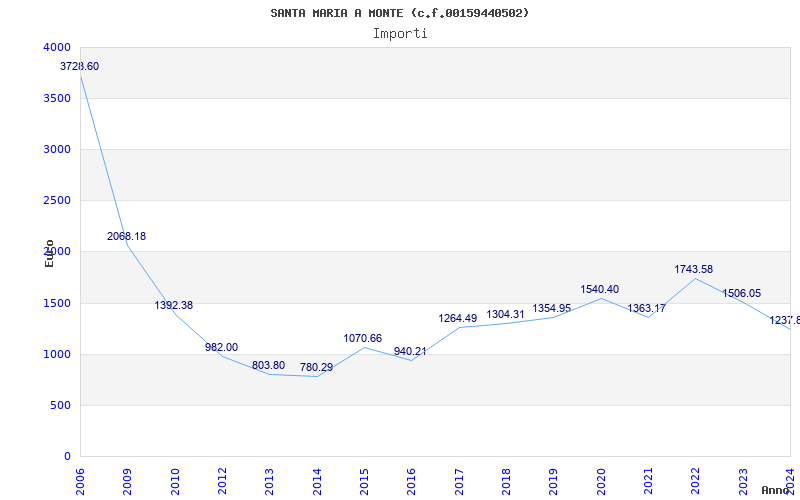Select the data label 1070.66
This screenshot has width=800, height=500.
point(363,338)
